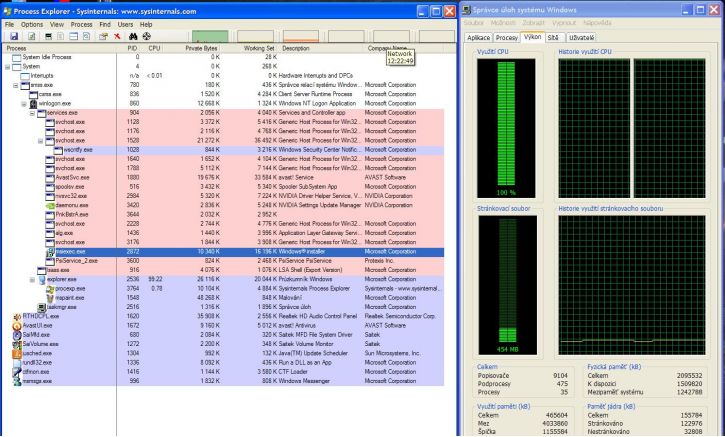
Task: Select the System Idle Process row
Action: (x=222, y=57)
